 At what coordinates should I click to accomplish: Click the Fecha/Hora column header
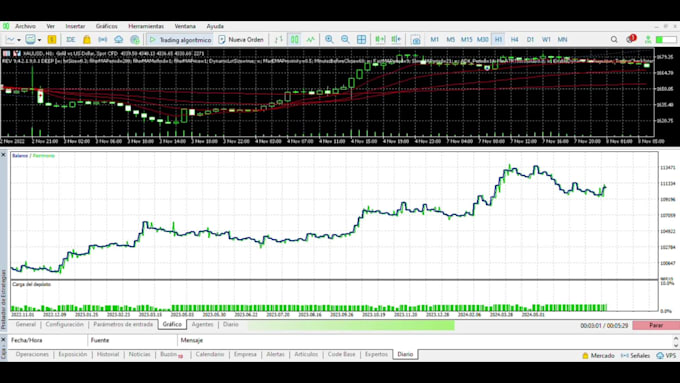coord(48,340)
